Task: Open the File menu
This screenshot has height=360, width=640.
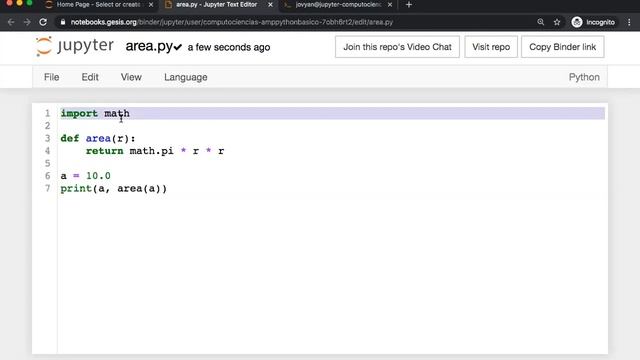Action: (51, 77)
